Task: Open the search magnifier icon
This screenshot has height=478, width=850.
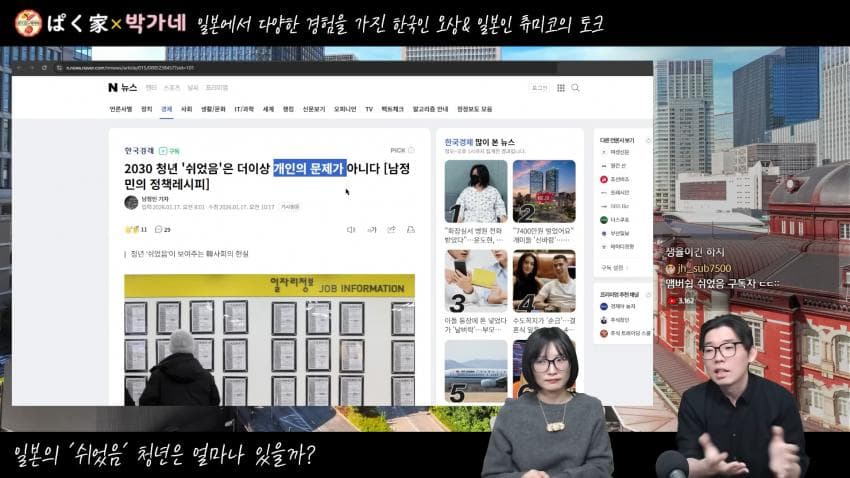Action: click(574, 88)
